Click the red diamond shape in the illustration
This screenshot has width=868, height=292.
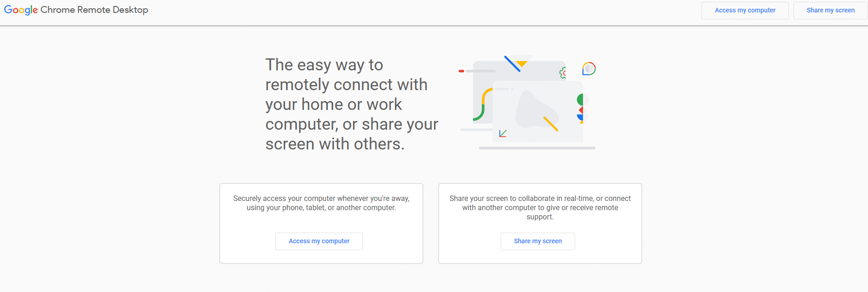point(581,110)
